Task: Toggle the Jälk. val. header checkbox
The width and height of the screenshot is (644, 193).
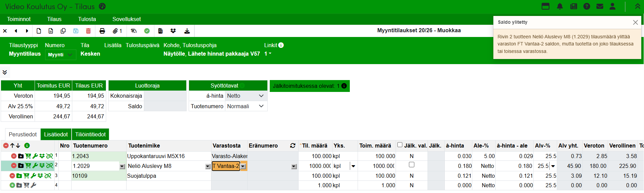Action: point(400,145)
